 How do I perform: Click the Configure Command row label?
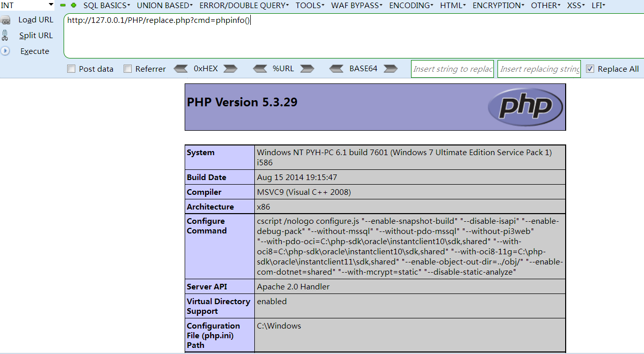pos(207,226)
